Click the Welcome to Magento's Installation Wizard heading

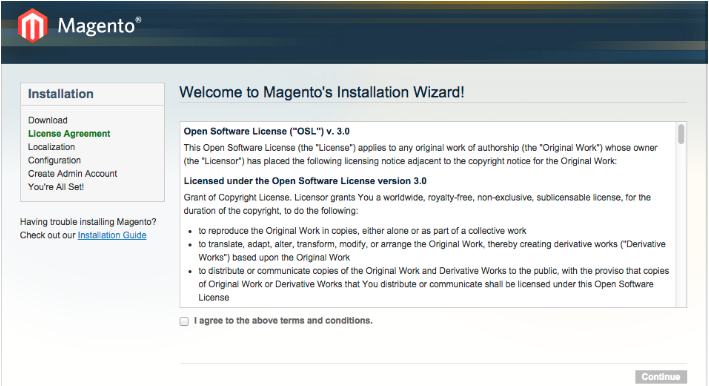tap(321, 92)
